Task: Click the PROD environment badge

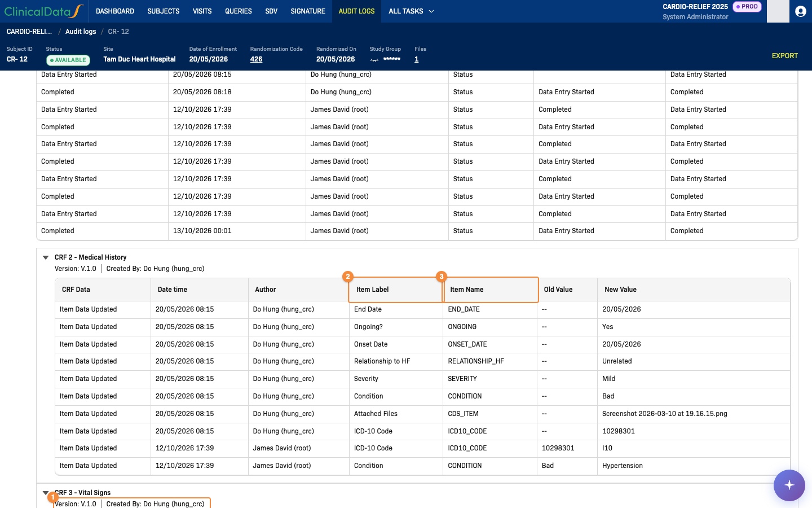Action: click(x=747, y=7)
